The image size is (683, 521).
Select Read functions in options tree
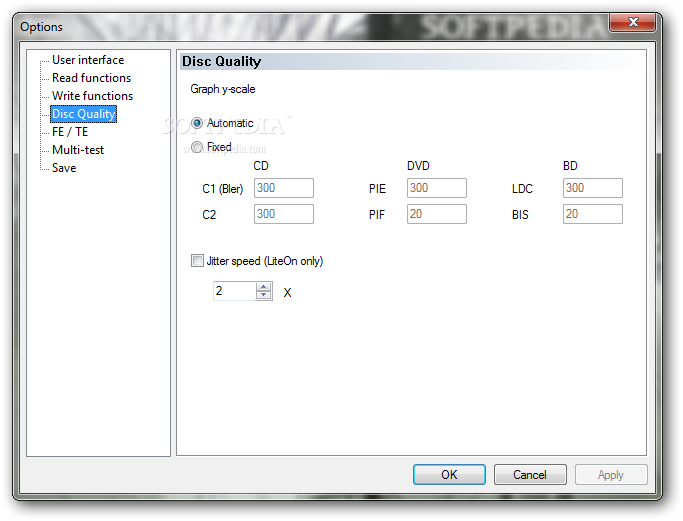click(x=91, y=78)
